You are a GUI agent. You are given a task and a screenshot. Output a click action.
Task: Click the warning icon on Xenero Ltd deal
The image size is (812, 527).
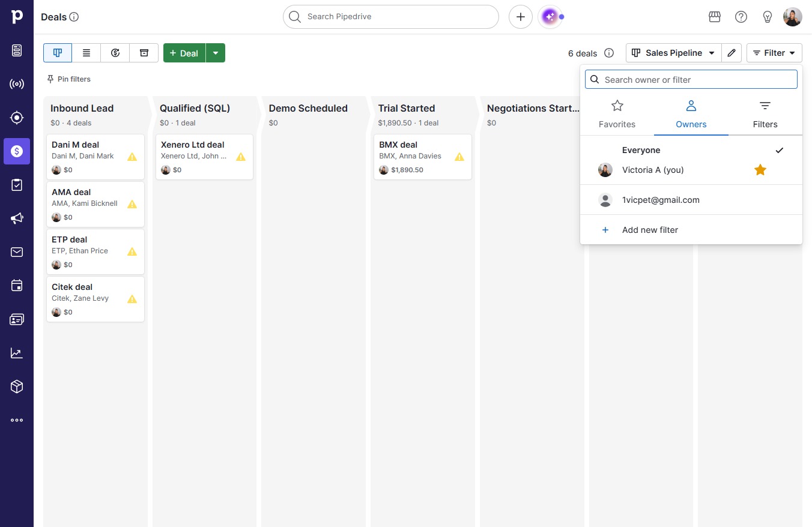point(241,157)
